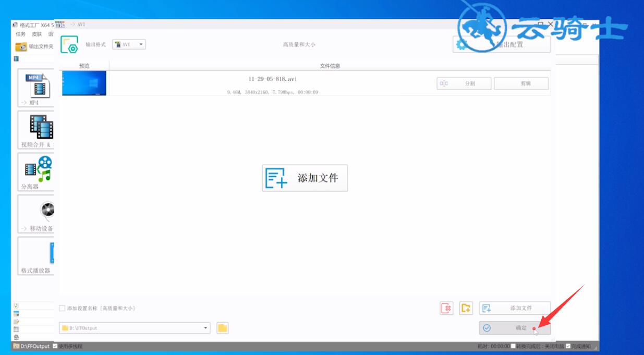
Task: Open 格式播放器 format player item
Action: pyautogui.click(x=36, y=256)
